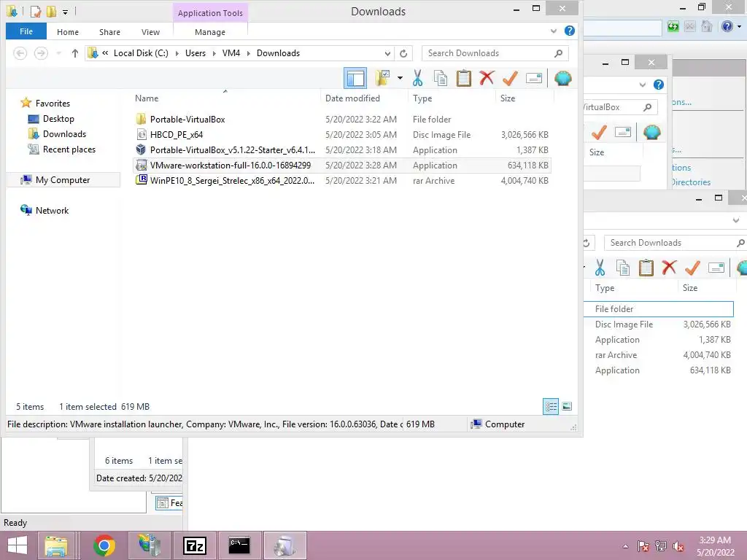Click Copy icon in Downloads toolbar
This screenshot has width=747, height=560.
(x=441, y=78)
